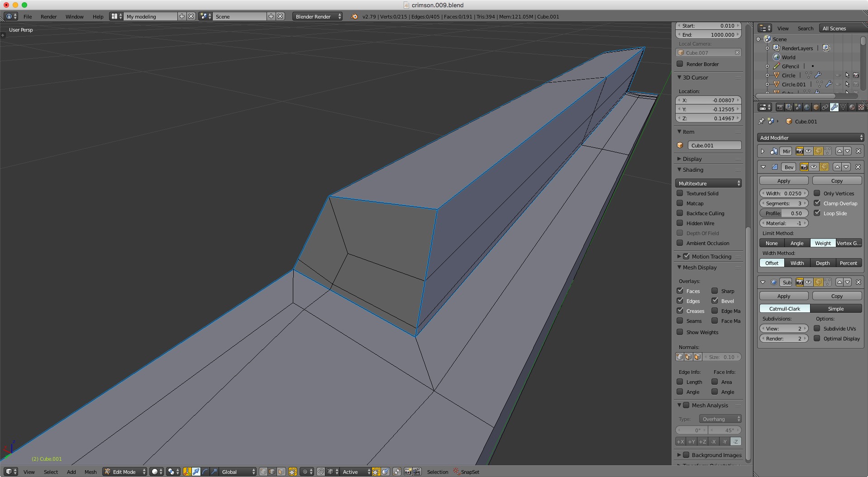The width and height of the screenshot is (868, 477).
Task: Toggle Bevel modifier viewport eye icon
Action: coord(814,167)
